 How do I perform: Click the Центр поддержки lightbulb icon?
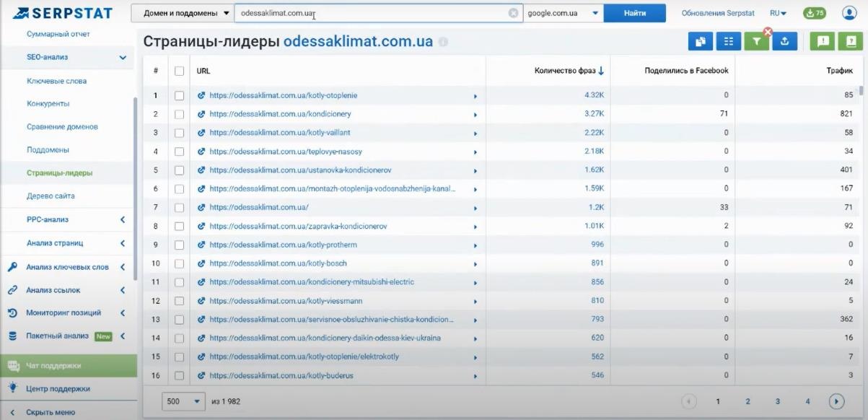[12, 388]
